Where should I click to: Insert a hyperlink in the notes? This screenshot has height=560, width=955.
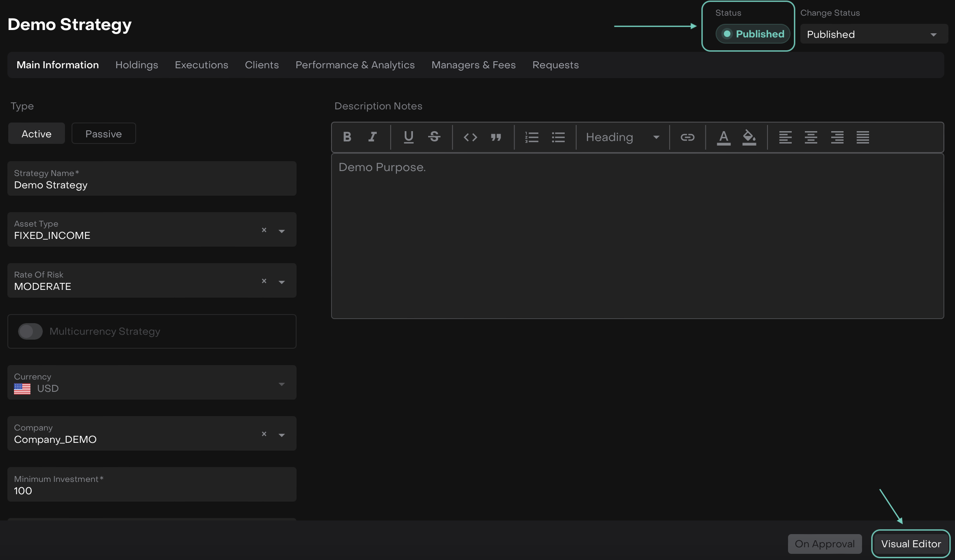(x=687, y=137)
